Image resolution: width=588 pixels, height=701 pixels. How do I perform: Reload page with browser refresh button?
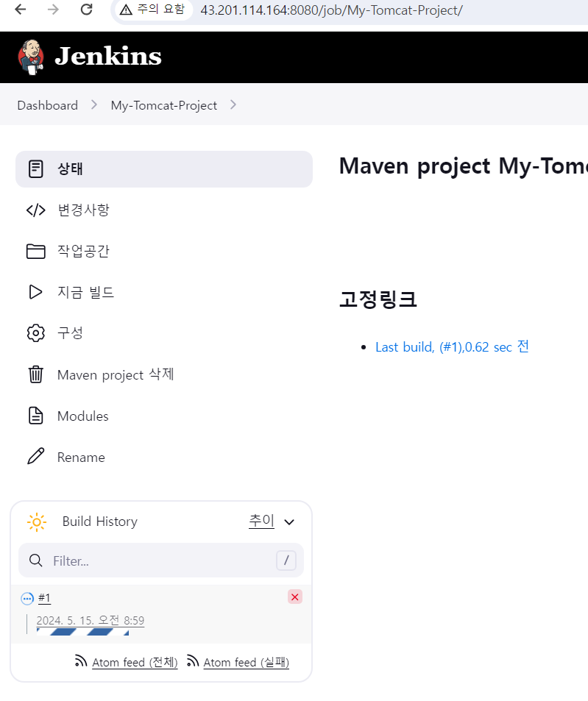point(87,10)
